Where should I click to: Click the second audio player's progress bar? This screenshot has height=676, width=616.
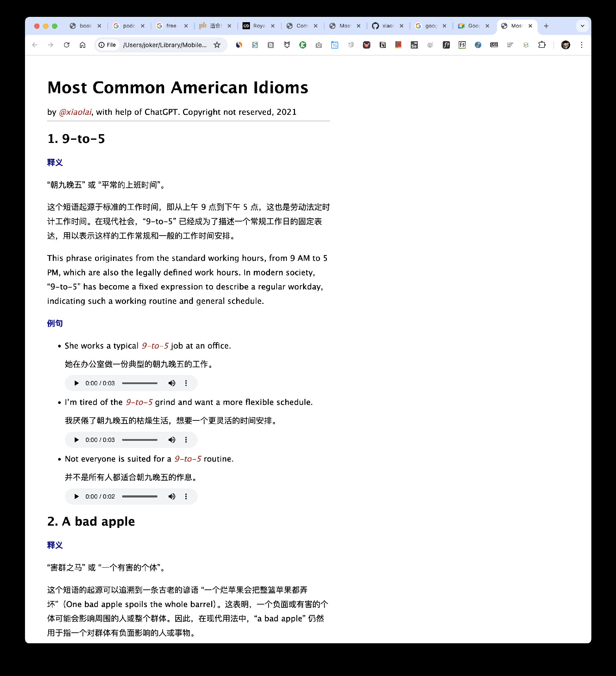click(140, 440)
